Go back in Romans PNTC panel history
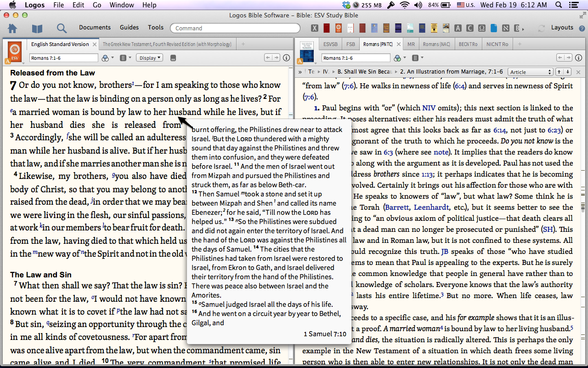Image resolution: width=588 pixels, height=368 pixels. (x=560, y=58)
